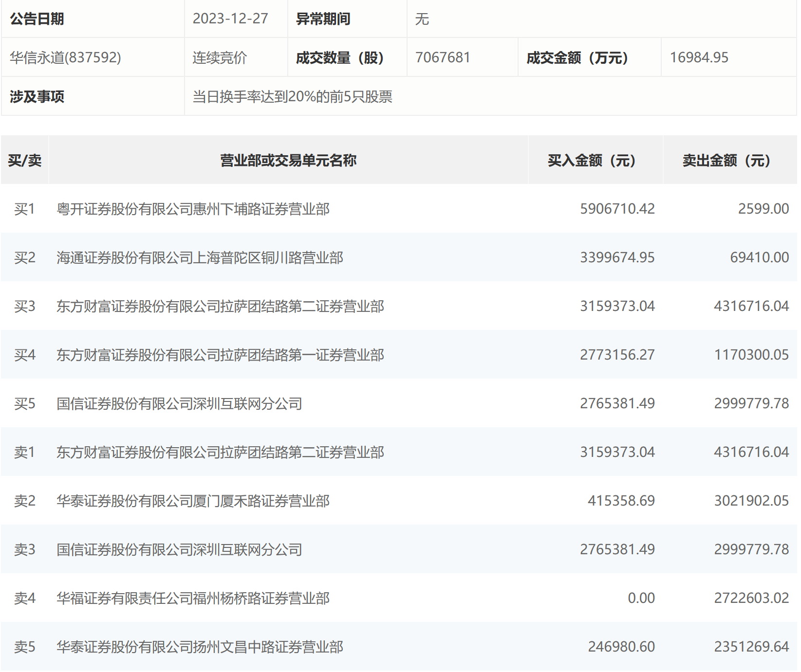The height and width of the screenshot is (672, 801).
Task: Select the 卖1 row label
Action: pos(25,452)
